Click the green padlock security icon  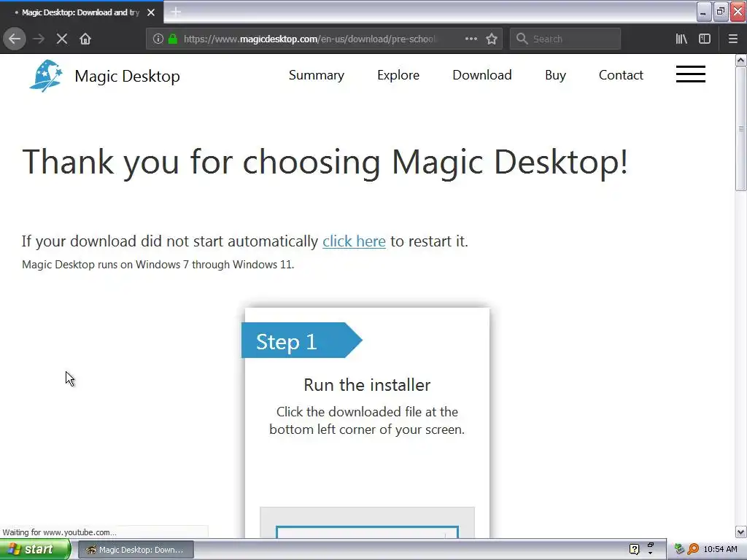coord(173,39)
